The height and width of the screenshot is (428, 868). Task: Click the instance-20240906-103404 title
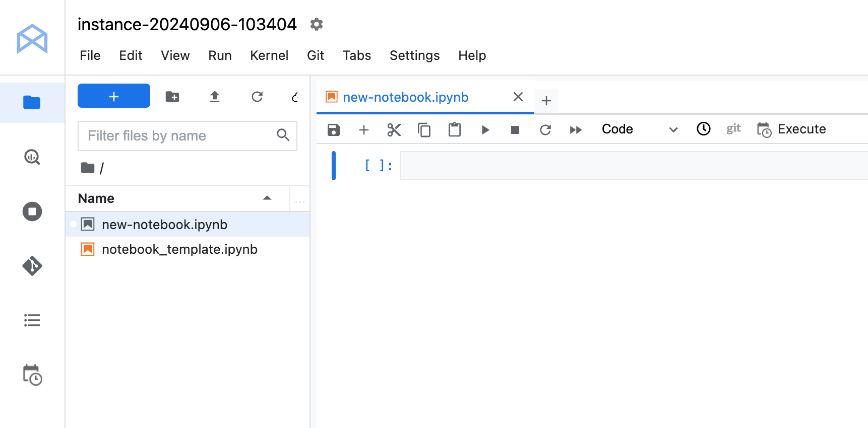[x=187, y=24]
